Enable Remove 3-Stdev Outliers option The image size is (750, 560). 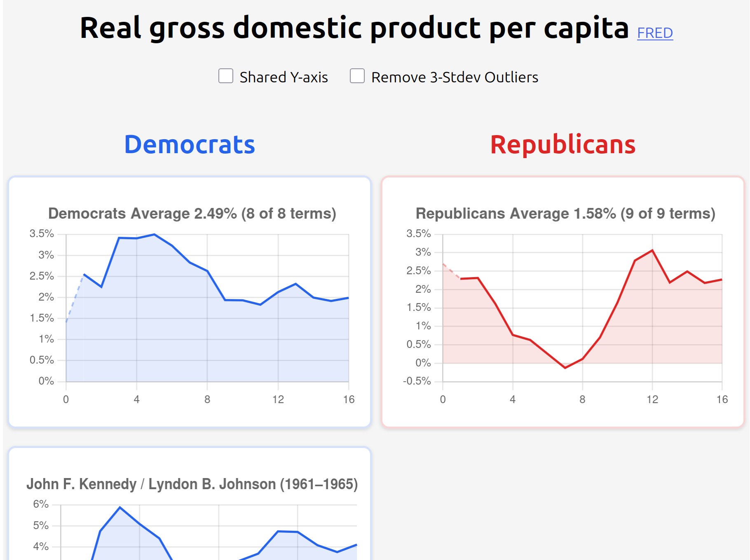click(357, 76)
